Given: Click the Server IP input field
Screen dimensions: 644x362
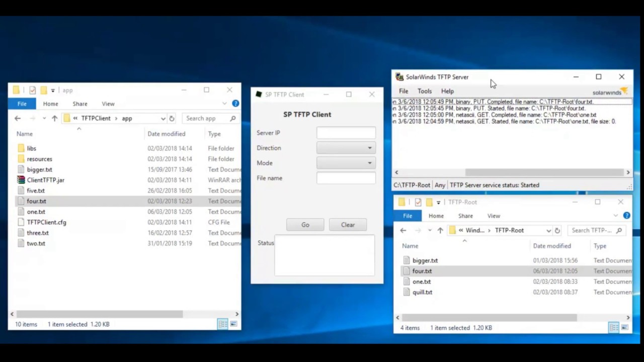Looking at the screenshot, I should coord(346,133).
